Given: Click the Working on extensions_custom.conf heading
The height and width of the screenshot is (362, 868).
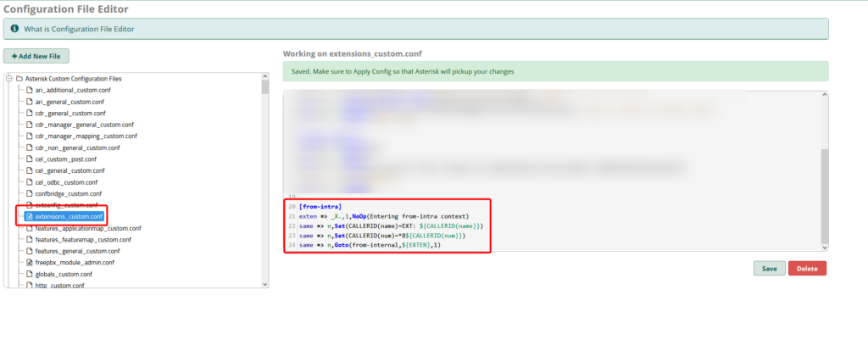Looking at the screenshot, I should (353, 53).
